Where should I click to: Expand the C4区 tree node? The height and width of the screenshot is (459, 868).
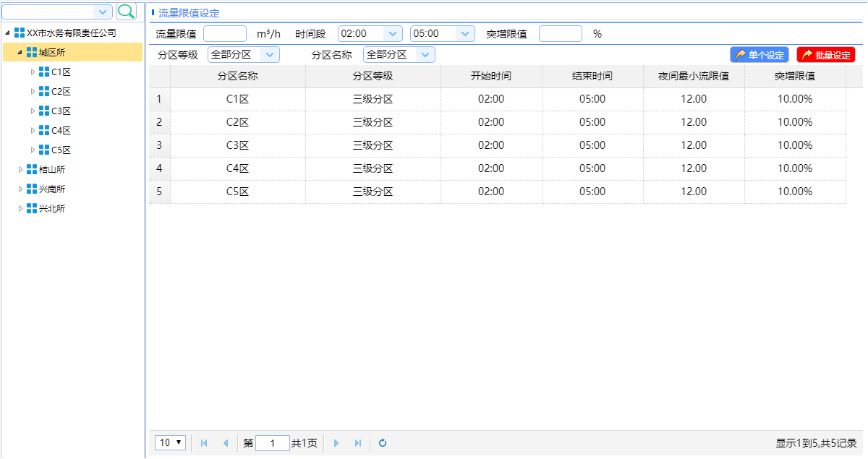pyautogui.click(x=33, y=130)
